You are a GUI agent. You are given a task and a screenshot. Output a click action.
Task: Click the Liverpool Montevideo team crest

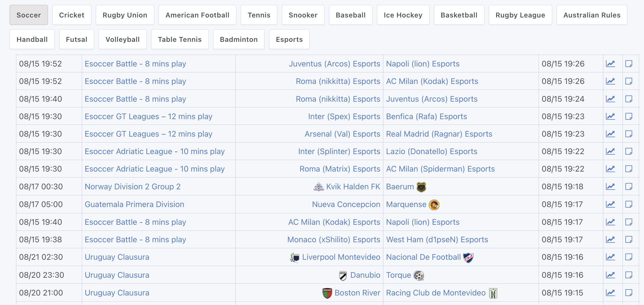point(295,257)
